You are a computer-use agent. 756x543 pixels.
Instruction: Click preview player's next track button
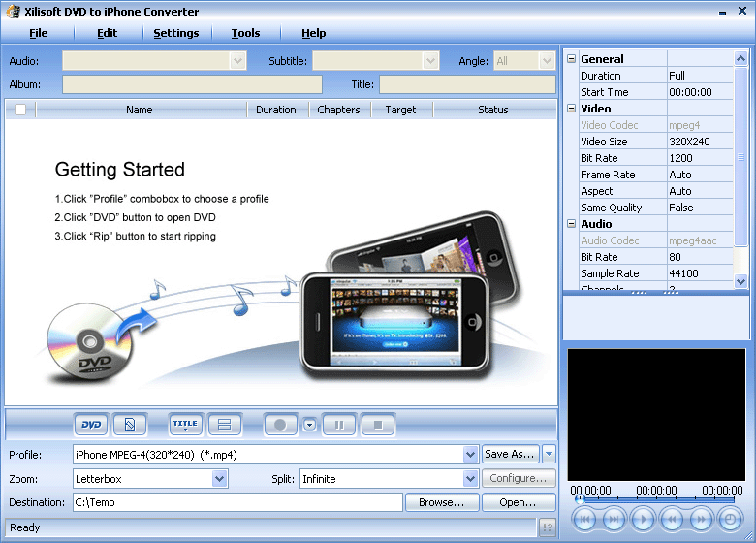click(x=614, y=520)
